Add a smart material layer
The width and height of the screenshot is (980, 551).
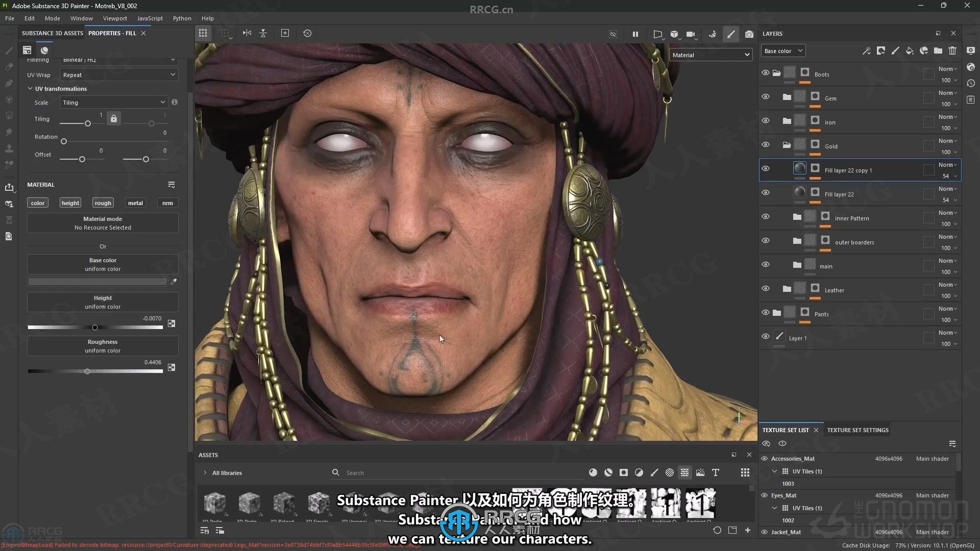924,51
